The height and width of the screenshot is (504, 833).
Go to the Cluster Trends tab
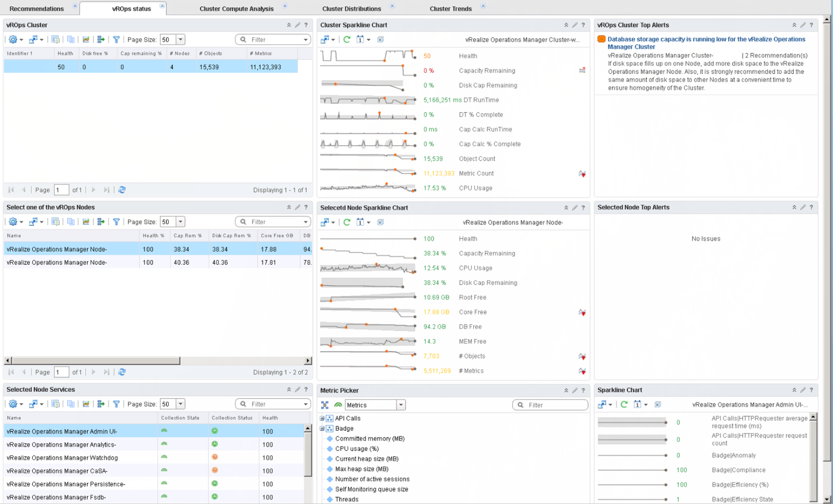coord(451,9)
